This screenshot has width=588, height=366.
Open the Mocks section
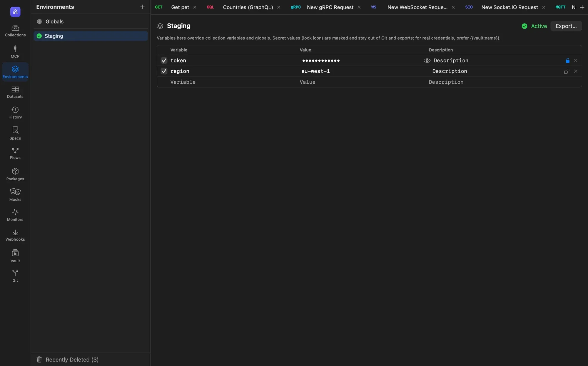(x=15, y=195)
